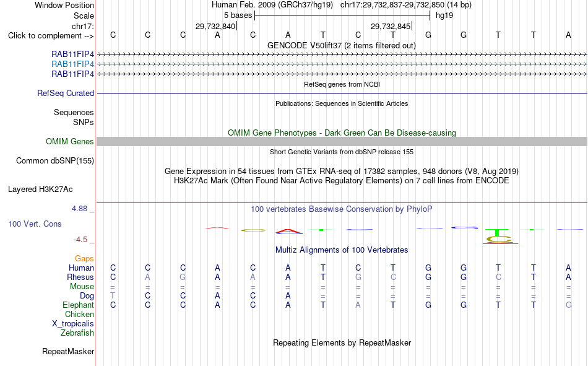The height and width of the screenshot is (366, 588).
Task: Select the Chicken species row label
Action: point(79,314)
